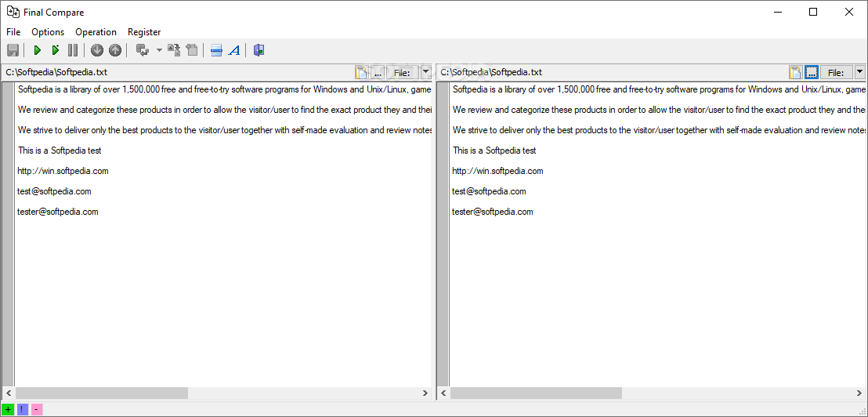Click 'We strive to deliver' line in right pane

pos(659,130)
